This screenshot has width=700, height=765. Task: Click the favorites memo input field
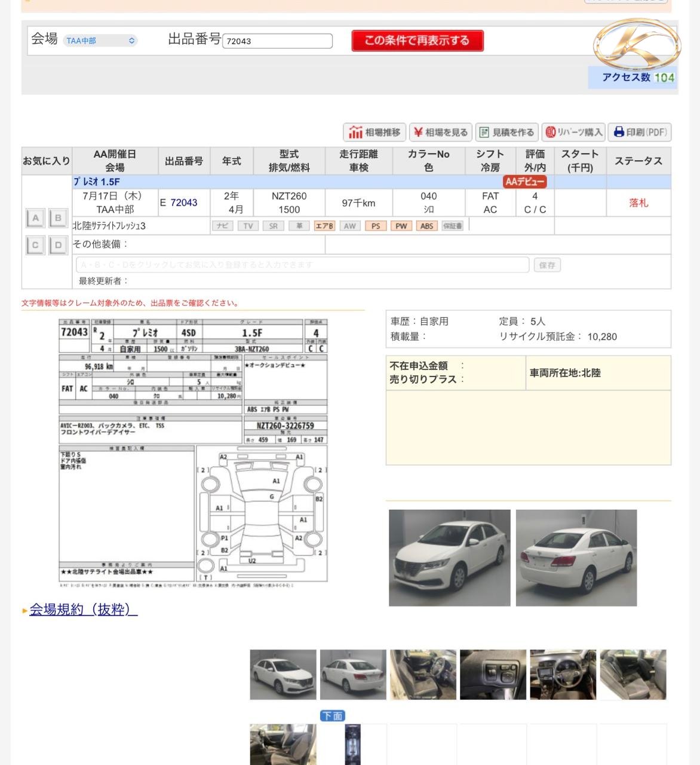point(302,265)
